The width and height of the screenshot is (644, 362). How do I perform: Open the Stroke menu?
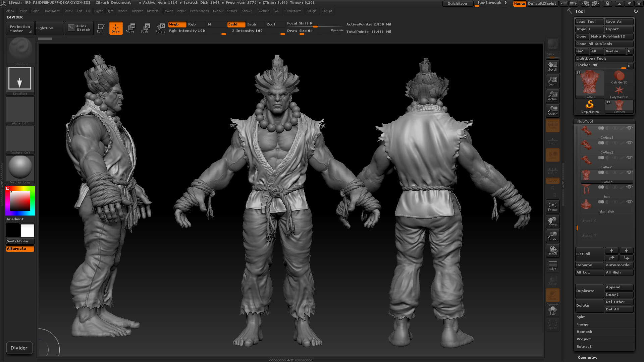click(x=247, y=11)
